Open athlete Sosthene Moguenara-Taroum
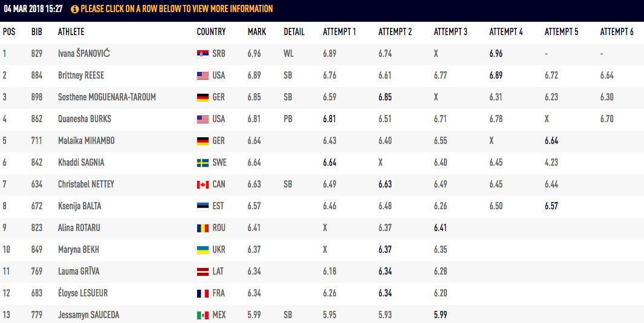This screenshot has width=644, height=323. (106, 97)
